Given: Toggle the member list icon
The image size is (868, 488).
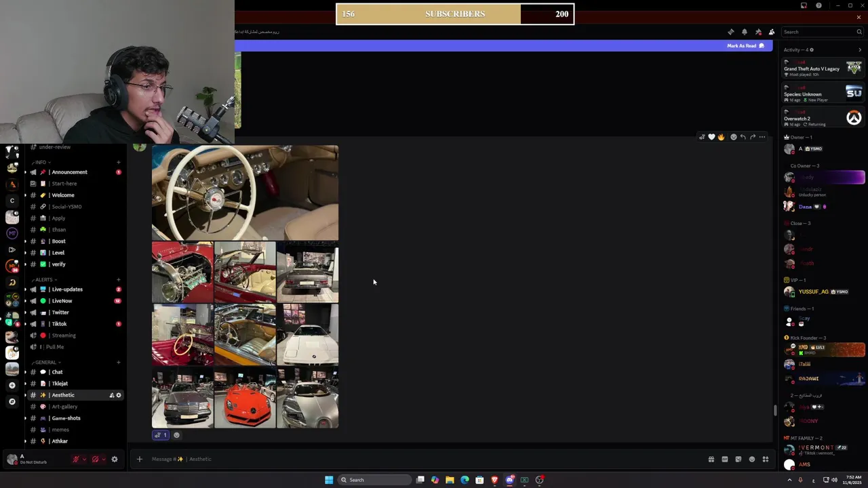Looking at the screenshot, I should [x=772, y=32].
